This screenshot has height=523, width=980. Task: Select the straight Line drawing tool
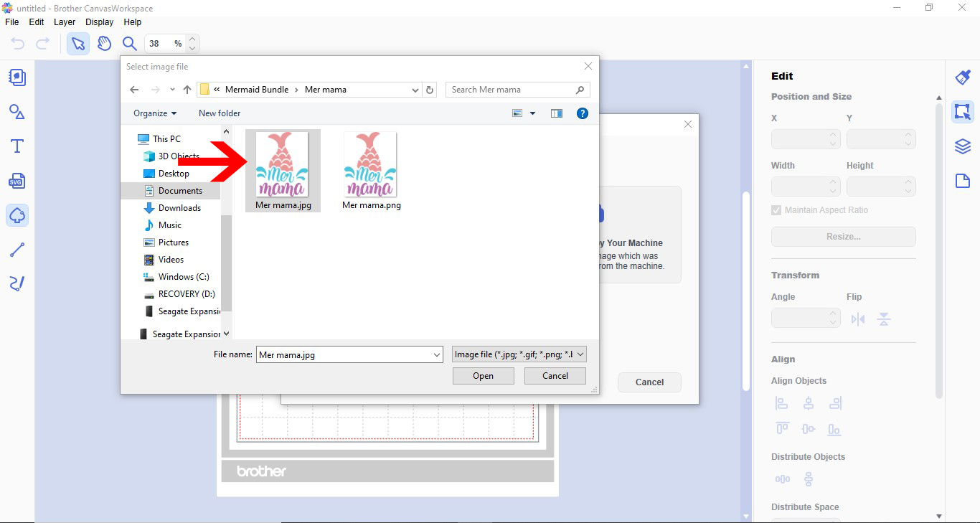tap(17, 250)
